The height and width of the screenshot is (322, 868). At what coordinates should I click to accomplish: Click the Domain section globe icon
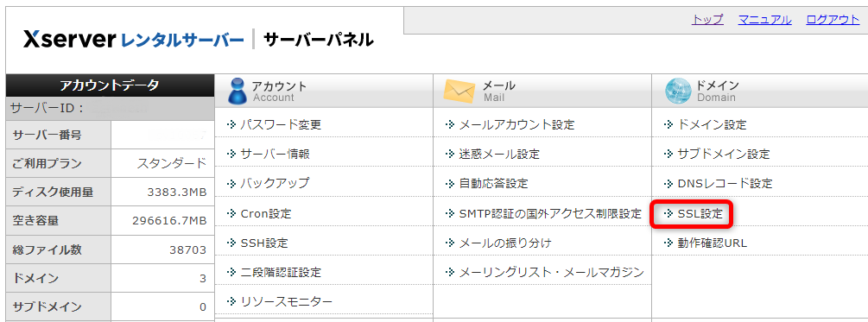[x=678, y=92]
